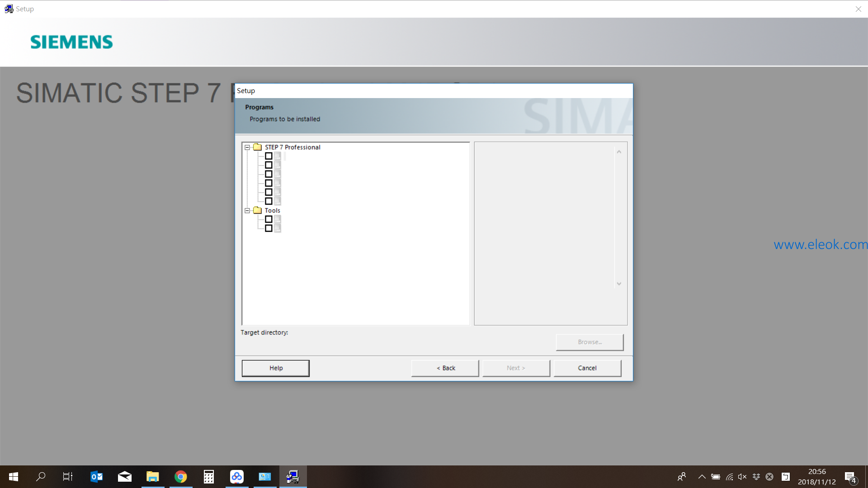Image resolution: width=868 pixels, height=488 pixels.
Task: Click the Help button
Action: click(x=276, y=368)
